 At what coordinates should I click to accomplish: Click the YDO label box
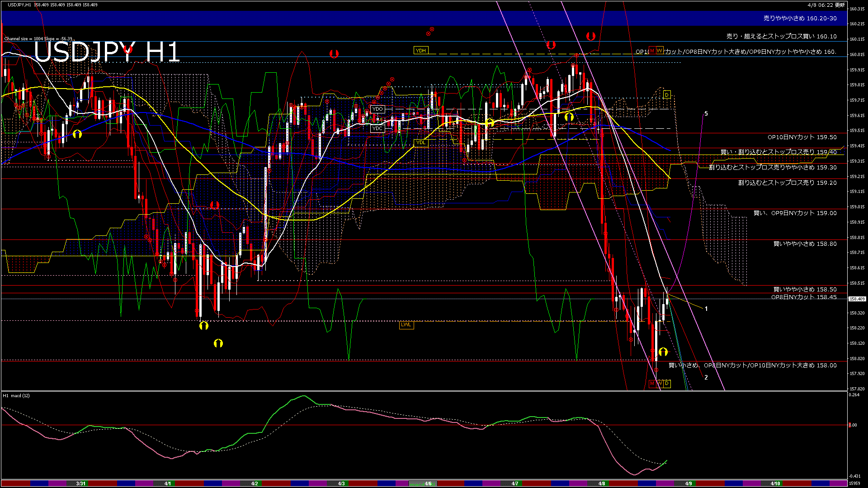pos(377,109)
